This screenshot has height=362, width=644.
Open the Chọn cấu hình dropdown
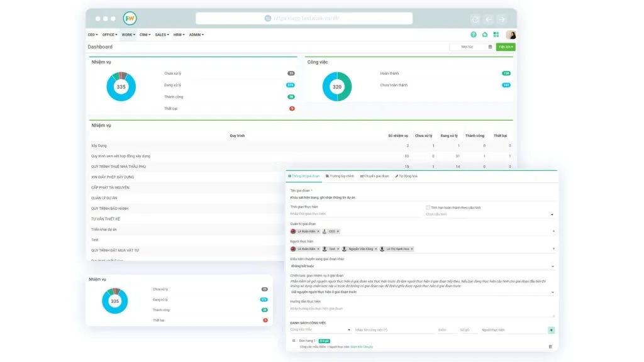(x=489, y=214)
